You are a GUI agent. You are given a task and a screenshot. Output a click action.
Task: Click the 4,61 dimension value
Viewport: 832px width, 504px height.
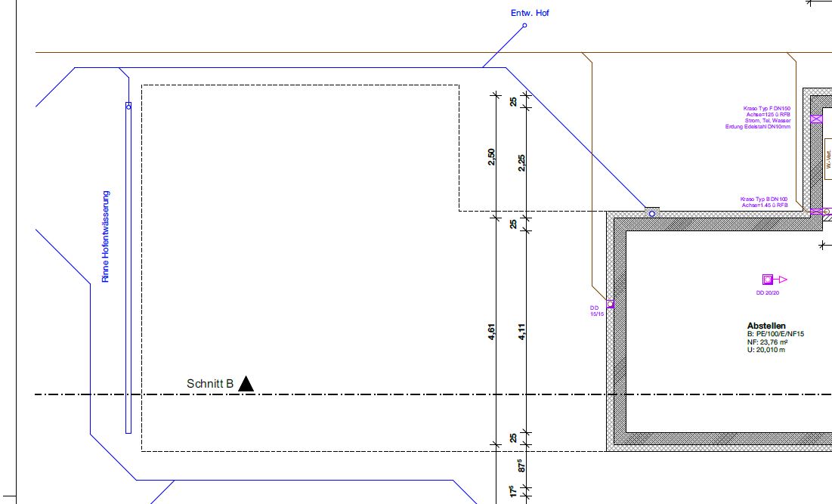pos(492,332)
